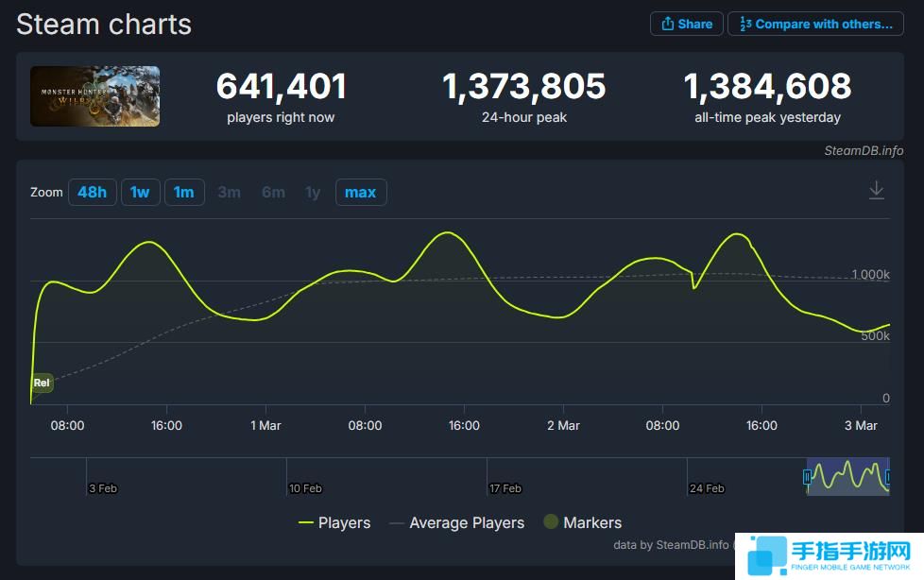924x580 pixels.
Task: Click the SteamDB.info credit text
Action: (x=864, y=150)
